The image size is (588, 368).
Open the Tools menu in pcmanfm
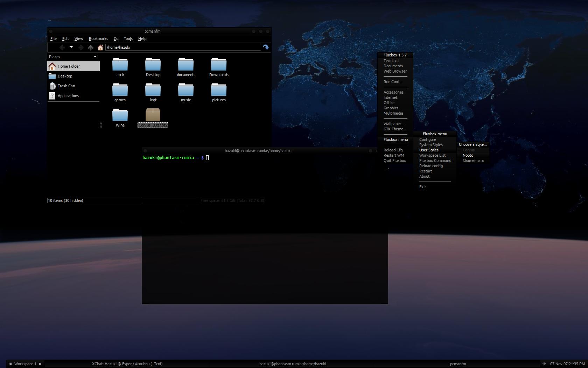coord(128,39)
